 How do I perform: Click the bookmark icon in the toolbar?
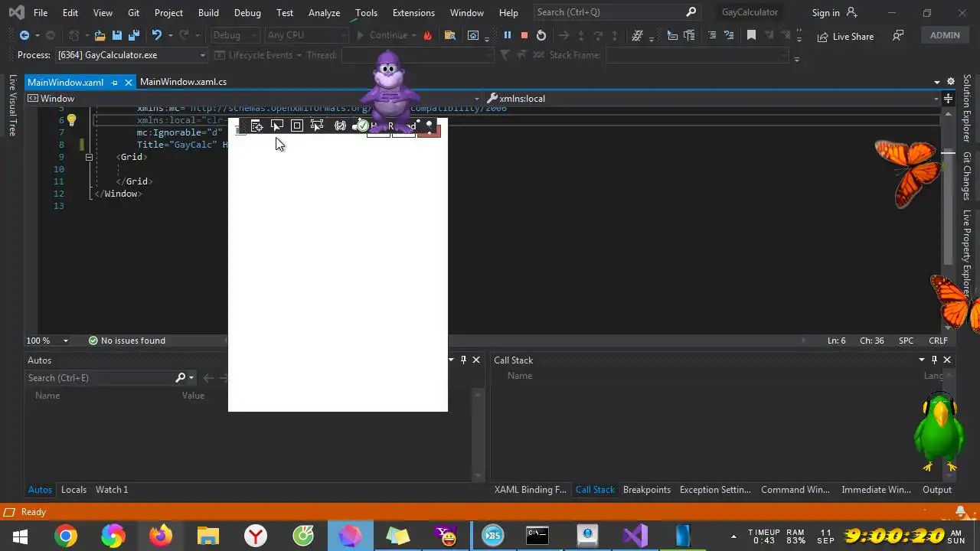751,35
